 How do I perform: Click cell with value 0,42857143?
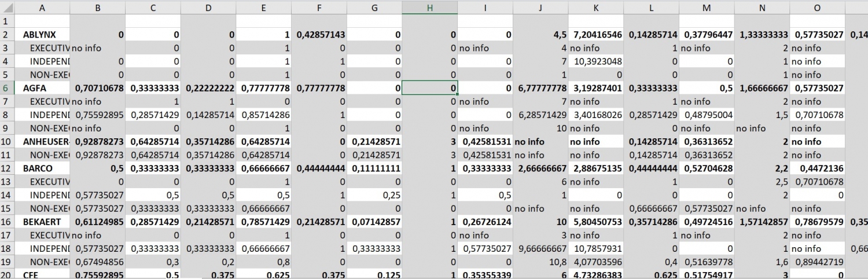tap(319, 35)
